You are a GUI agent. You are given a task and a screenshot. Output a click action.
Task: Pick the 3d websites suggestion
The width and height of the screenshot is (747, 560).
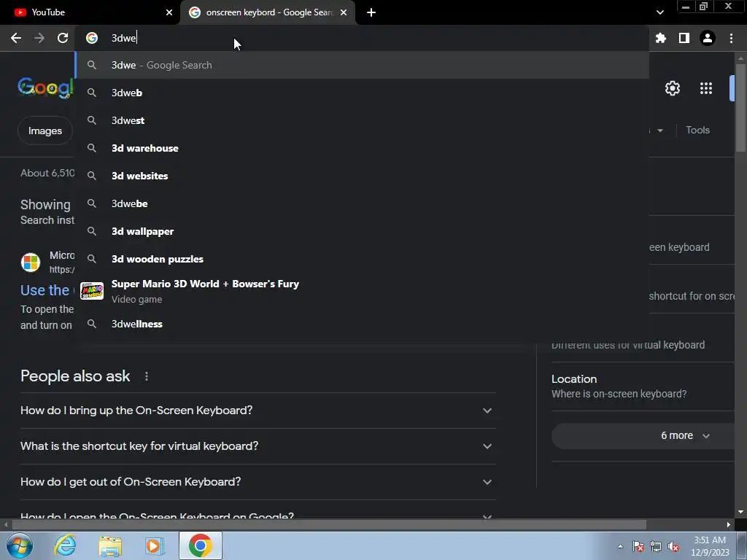coord(362,176)
